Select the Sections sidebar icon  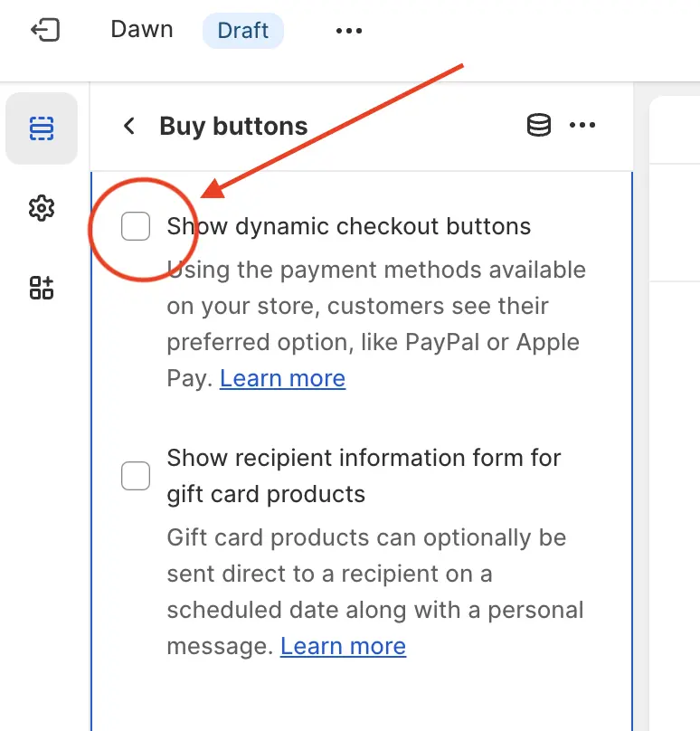(x=42, y=128)
